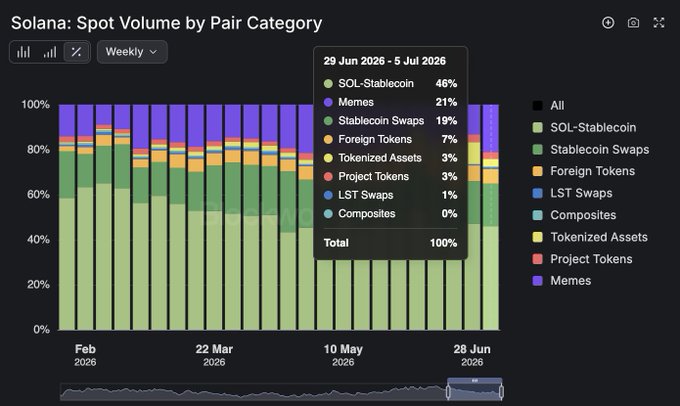
Task: Click the chart title Solana Spot Volume
Action: [x=167, y=23]
